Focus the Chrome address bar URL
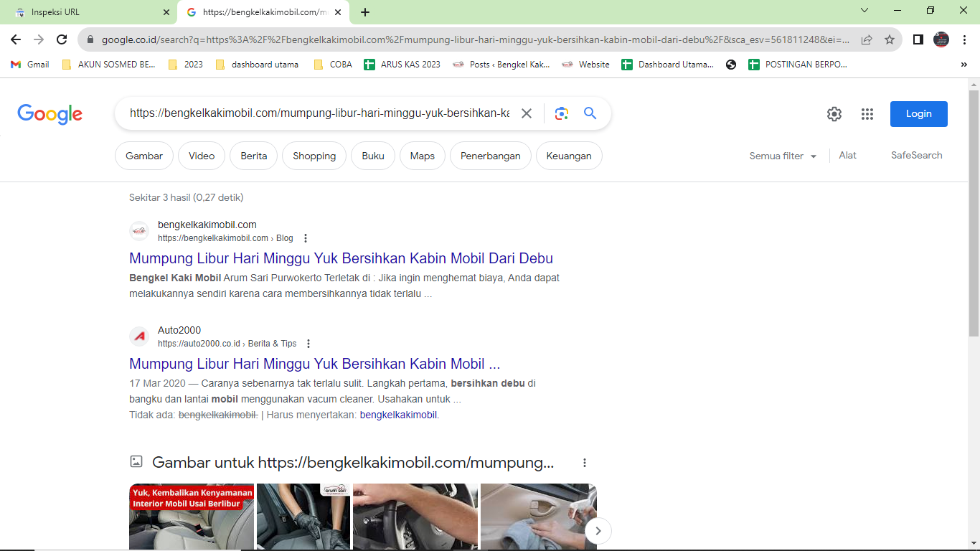Screen dimensions: 980x551 point(476,40)
